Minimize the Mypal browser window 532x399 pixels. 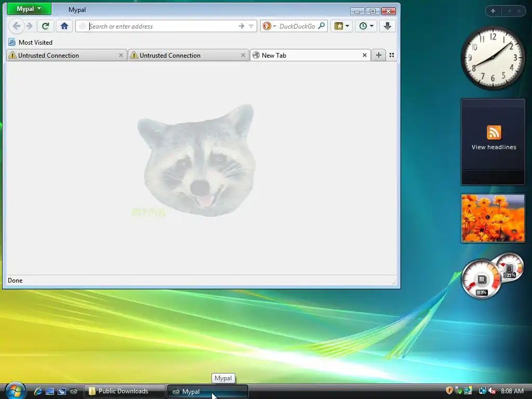tap(357, 11)
